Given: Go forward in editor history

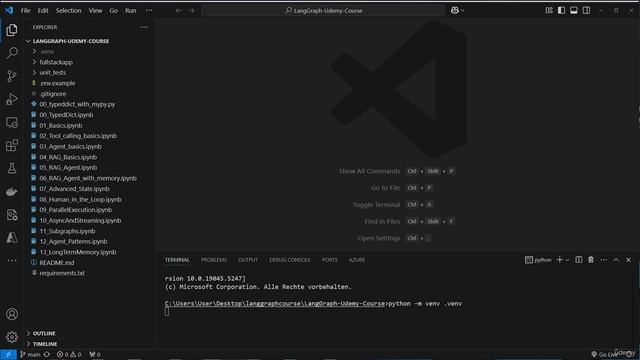Looking at the screenshot, I should click(x=191, y=11).
